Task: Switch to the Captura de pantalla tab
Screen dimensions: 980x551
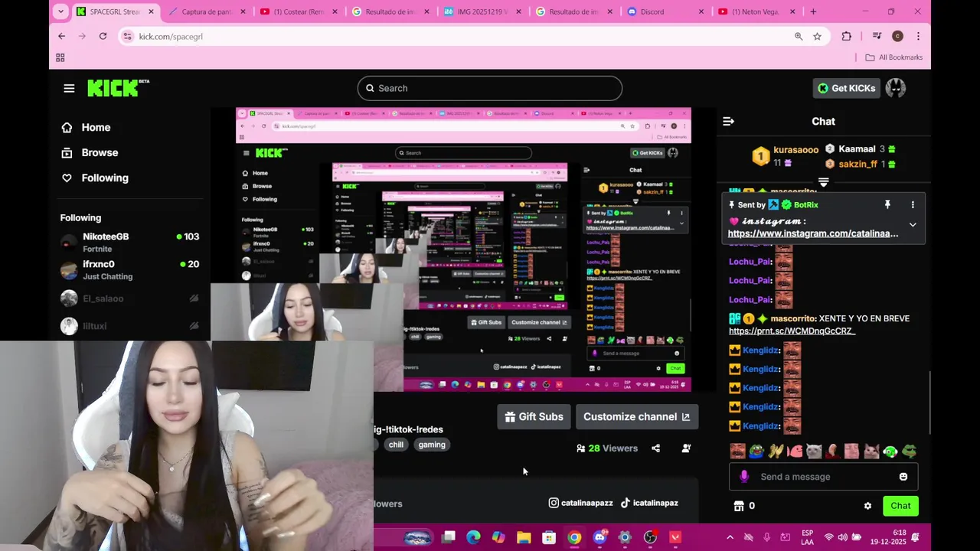Action: pyautogui.click(x=207, y=11)
